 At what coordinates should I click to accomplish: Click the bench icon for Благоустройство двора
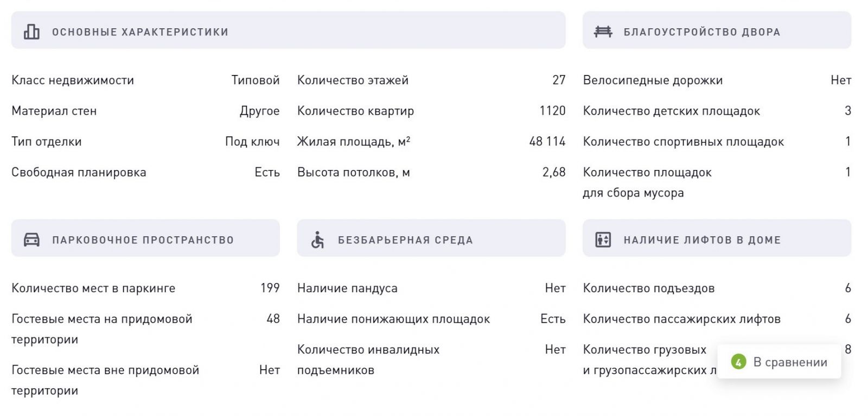pyautogui.click(x=603, y=31)
